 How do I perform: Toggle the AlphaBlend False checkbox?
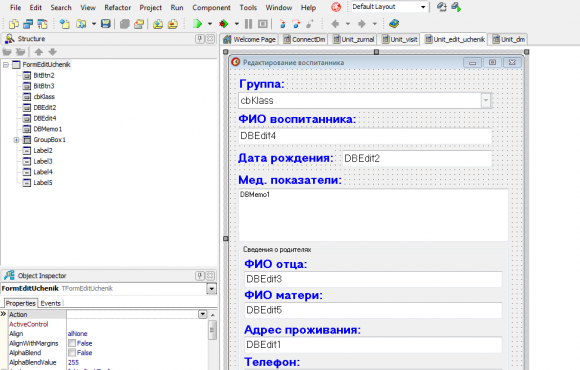(x=72, y=353)
